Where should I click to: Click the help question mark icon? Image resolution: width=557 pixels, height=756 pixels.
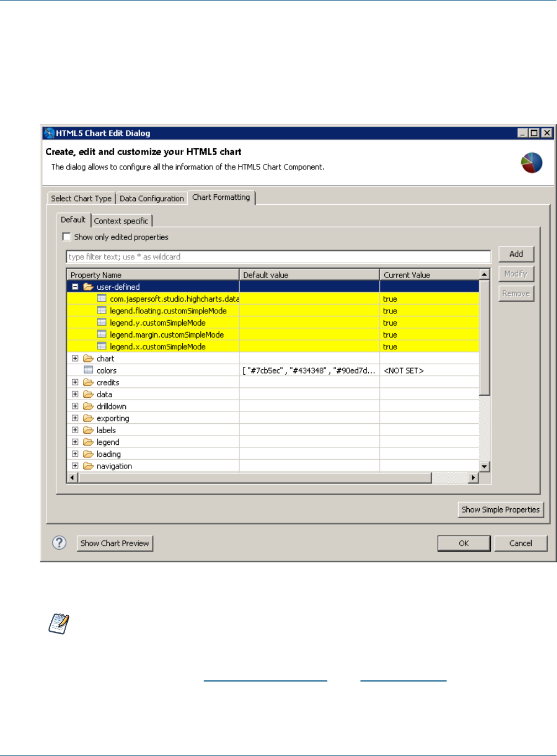(x=59, y=543)
